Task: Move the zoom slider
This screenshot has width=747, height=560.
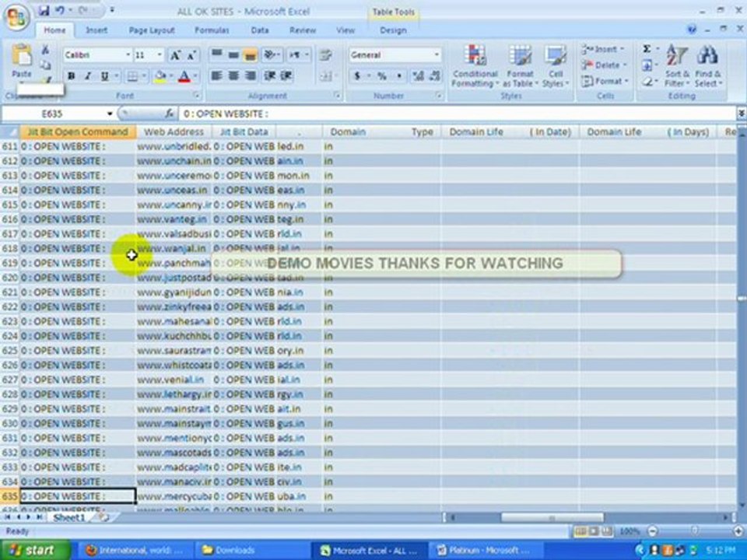Action: 695,531
